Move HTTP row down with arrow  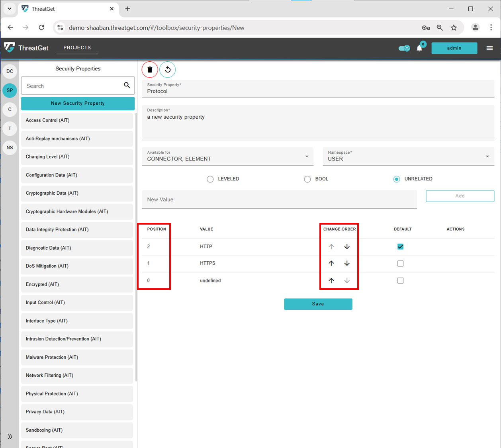click(x=347, y=246)
